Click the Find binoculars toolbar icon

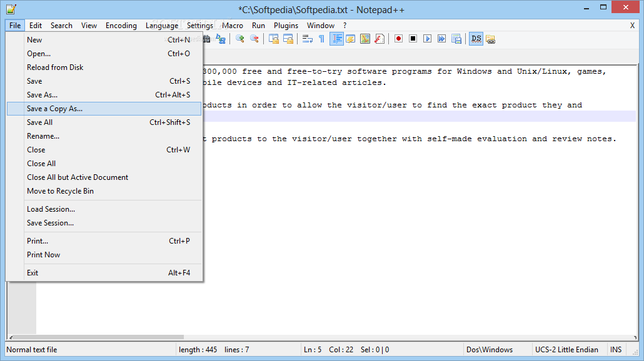(x=206, y=39)
